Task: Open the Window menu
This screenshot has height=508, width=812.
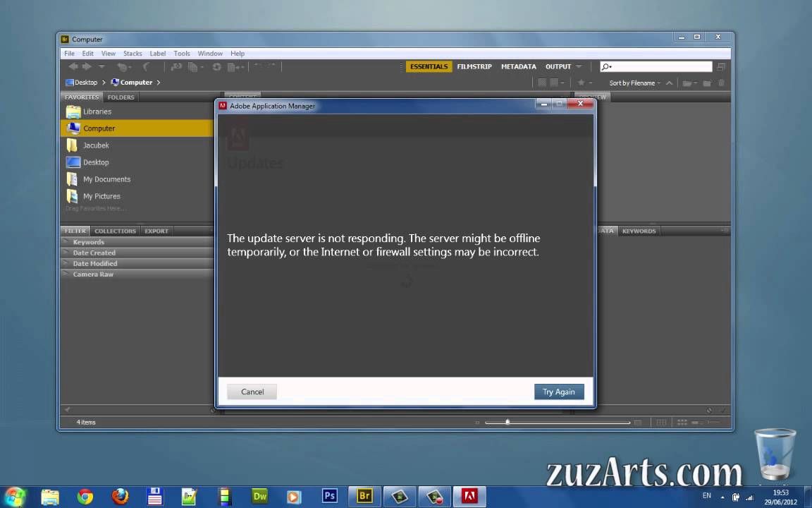Action: click(210, 54)
